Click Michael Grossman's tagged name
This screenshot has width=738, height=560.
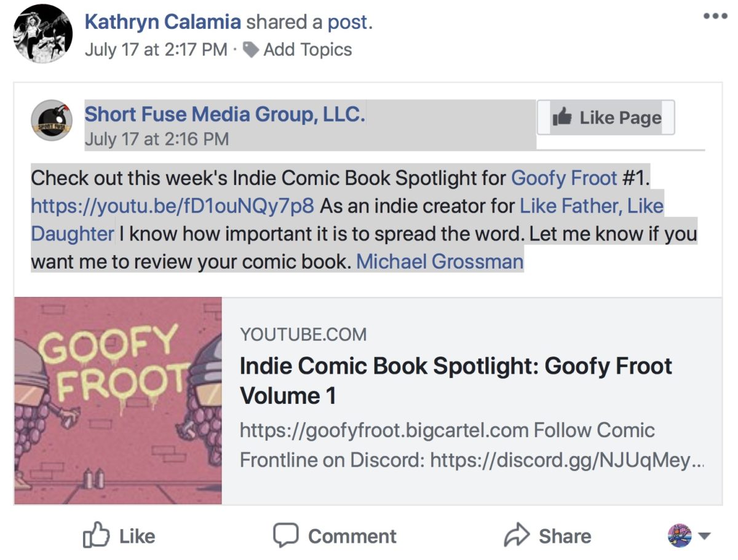click(x=439, y=261)
